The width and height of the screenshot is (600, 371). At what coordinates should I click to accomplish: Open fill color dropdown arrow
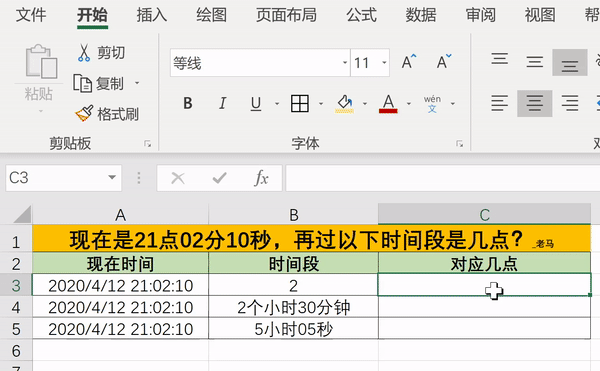point(365,104)
